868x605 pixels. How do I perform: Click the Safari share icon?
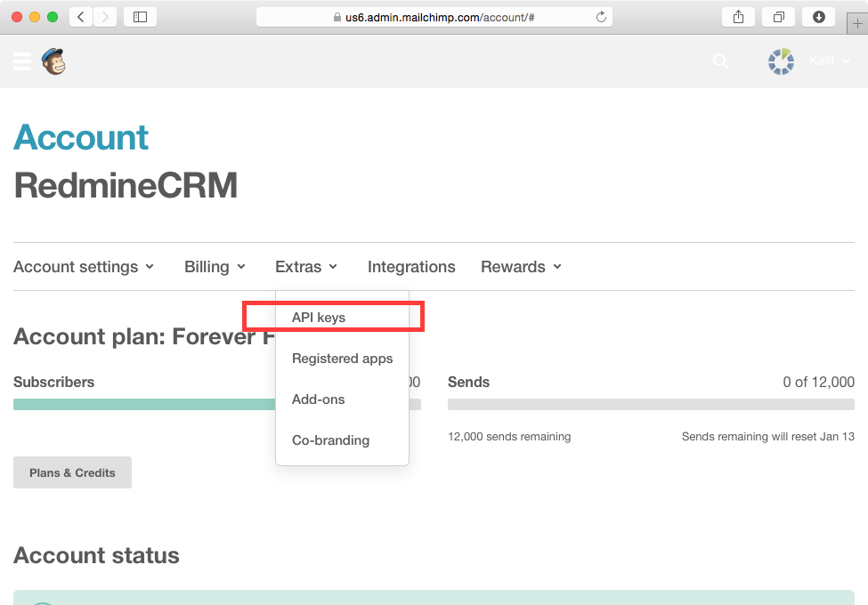[737, 16]
